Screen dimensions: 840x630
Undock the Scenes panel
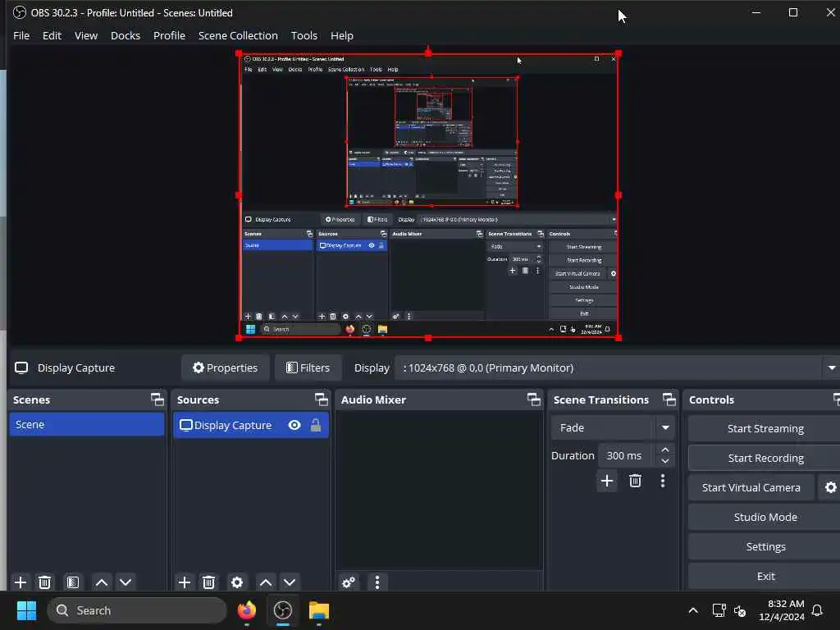point(157,399)
